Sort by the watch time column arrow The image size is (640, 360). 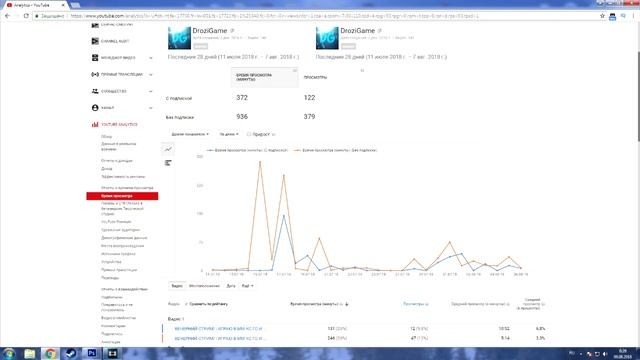(x=347, y=304)
